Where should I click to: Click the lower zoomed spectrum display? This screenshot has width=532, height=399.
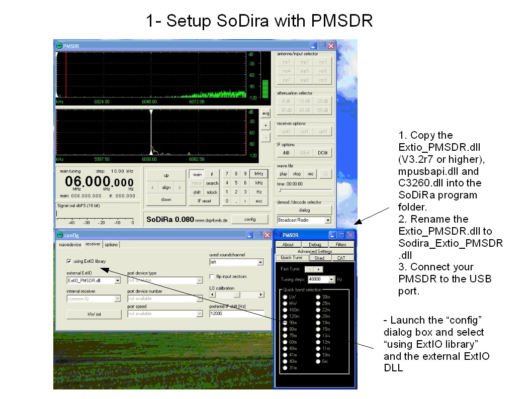(151, 132)
